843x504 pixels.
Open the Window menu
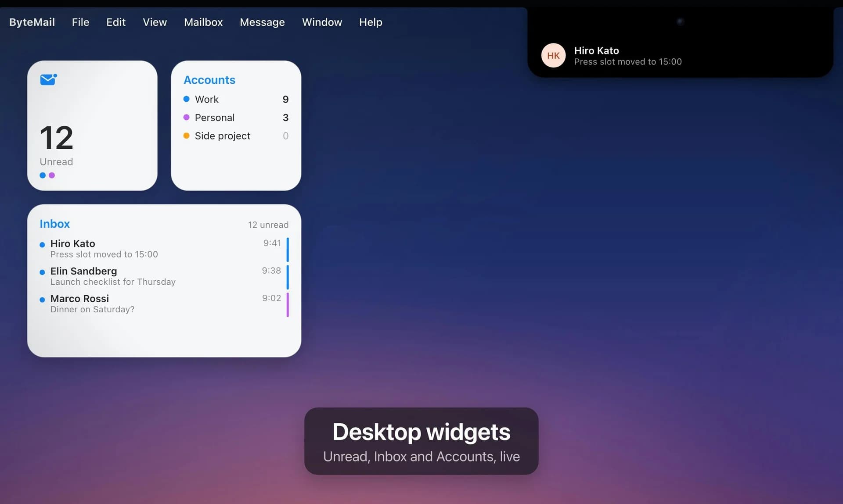[x=322, y=22]
